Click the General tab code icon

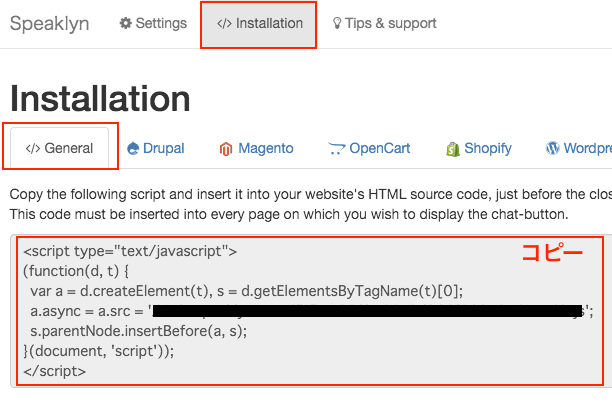pos(33,149)
